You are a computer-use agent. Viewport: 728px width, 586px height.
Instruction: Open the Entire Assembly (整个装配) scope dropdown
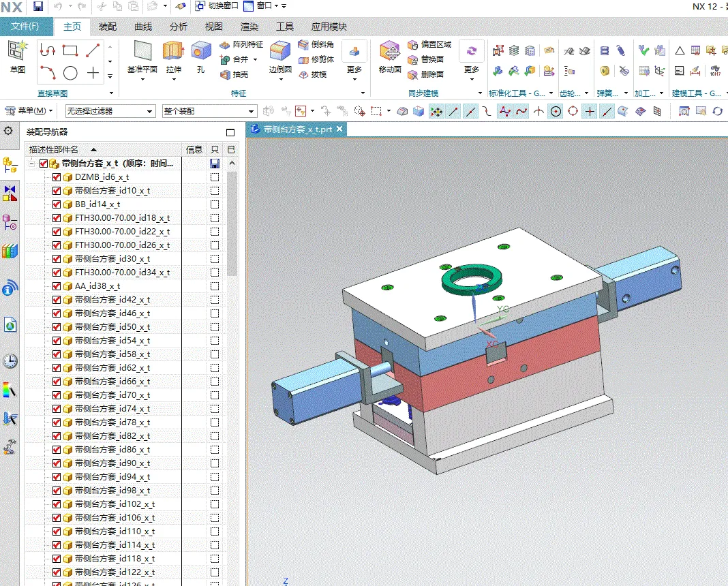tap(209, 111)
